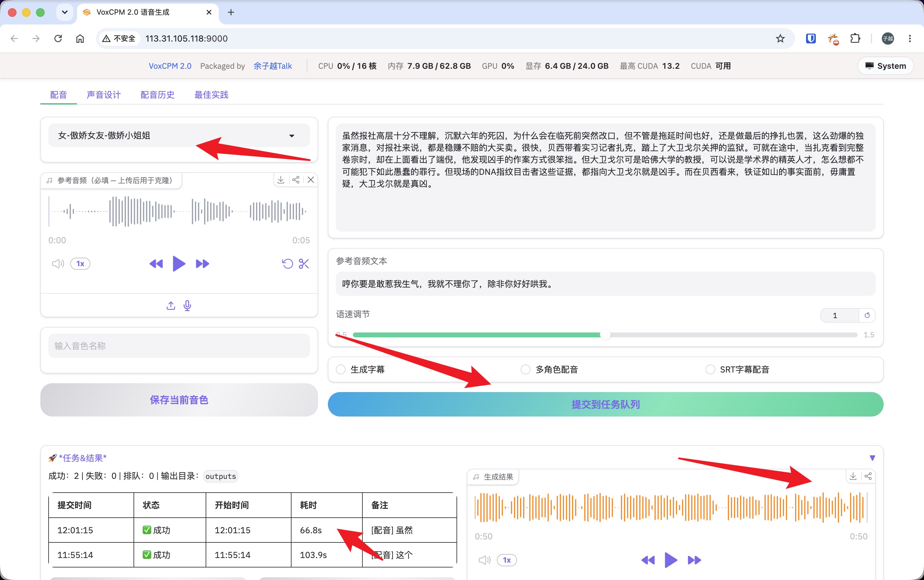Click the 参考音频文本 text field
Image resolution: width=924 pixels, height=580 pixels.
click(x=605, y=284)
